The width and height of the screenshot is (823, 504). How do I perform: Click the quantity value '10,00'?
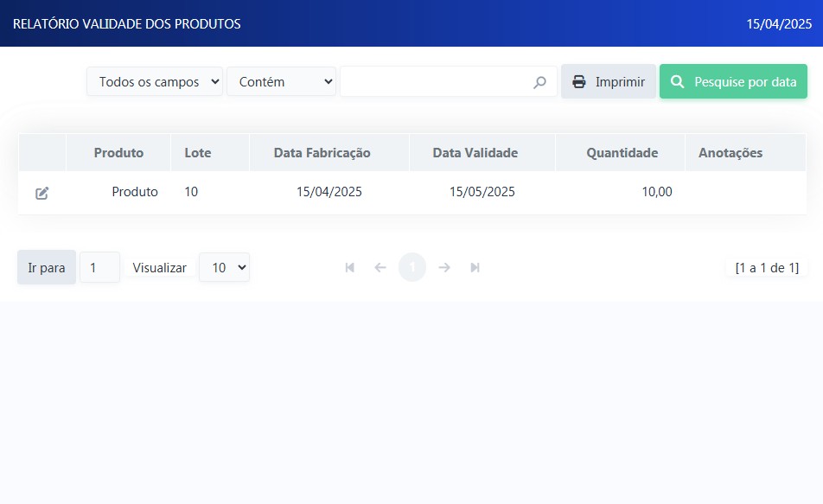(657, 192)
